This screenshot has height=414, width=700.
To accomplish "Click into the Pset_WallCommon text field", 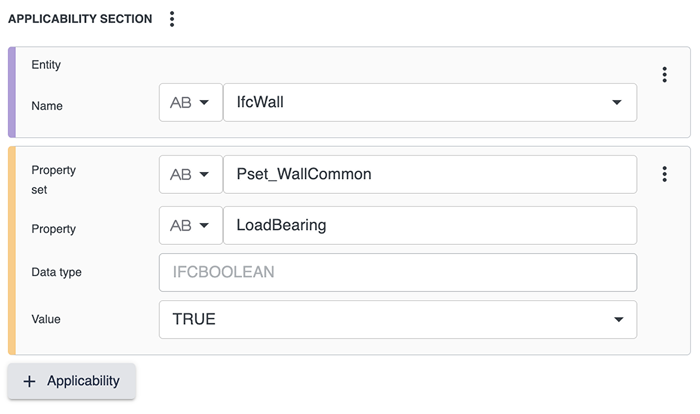I will point(430,174).
